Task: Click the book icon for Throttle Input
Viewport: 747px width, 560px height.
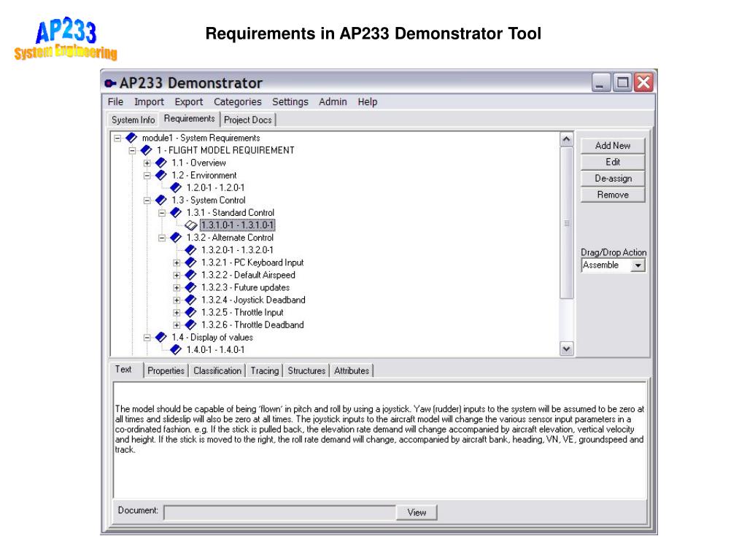Action: (x=190, y=312)
